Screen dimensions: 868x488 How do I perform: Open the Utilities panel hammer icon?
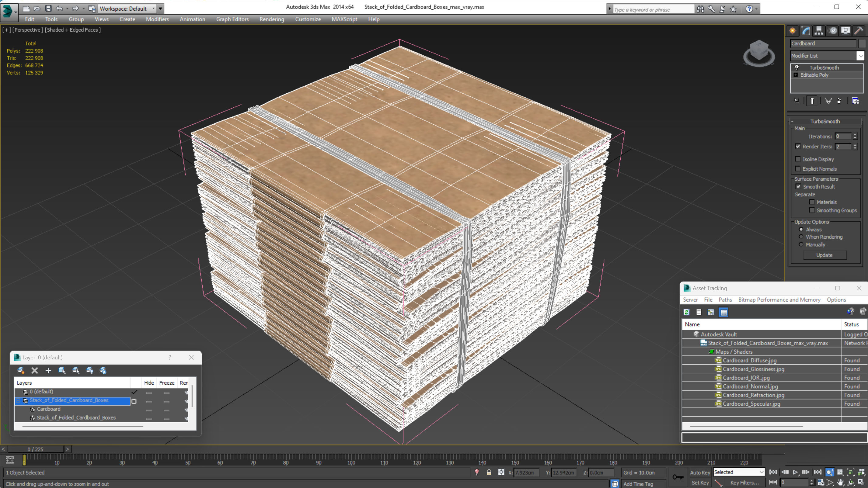pos(858,31)
